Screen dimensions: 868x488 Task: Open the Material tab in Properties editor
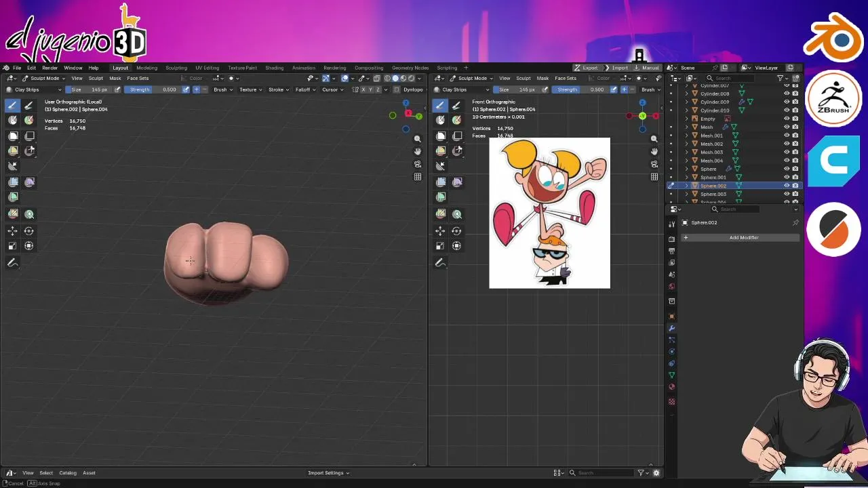tap(672, 387)
